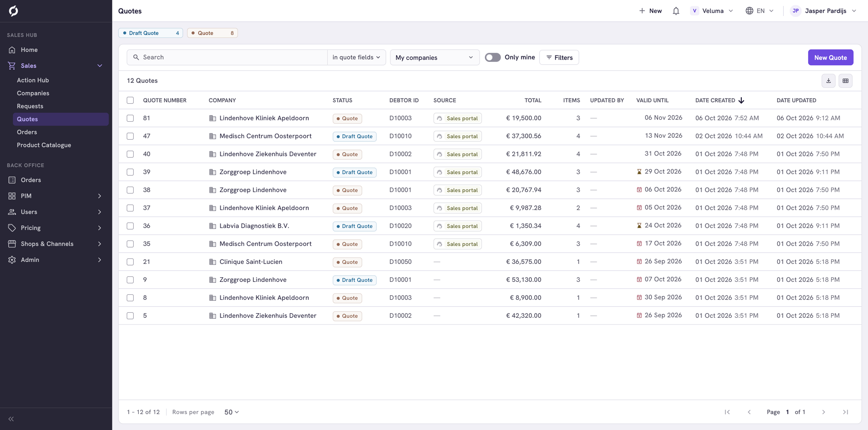Screen dimensions: 868x430
Task: Go to the first page arrow
Action: tap(727, 412)
